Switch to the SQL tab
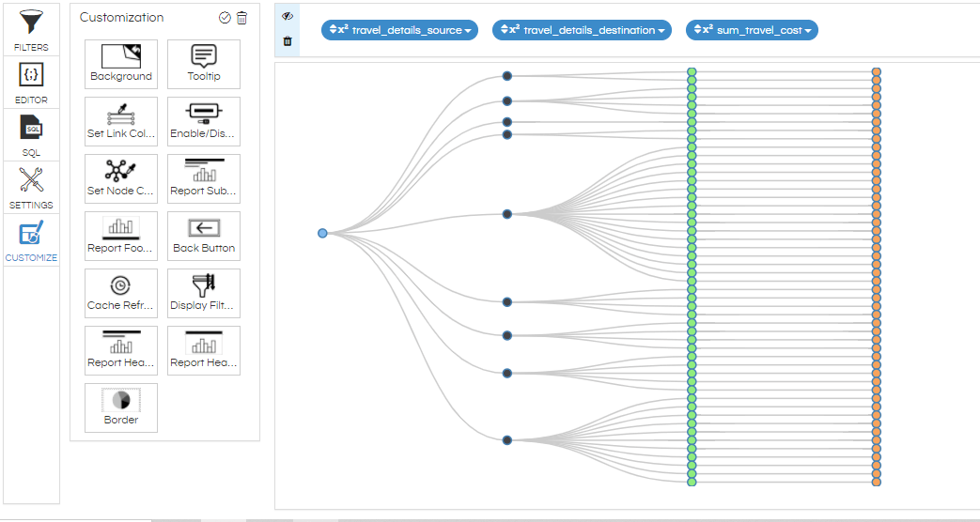 (x=31, y=135)
